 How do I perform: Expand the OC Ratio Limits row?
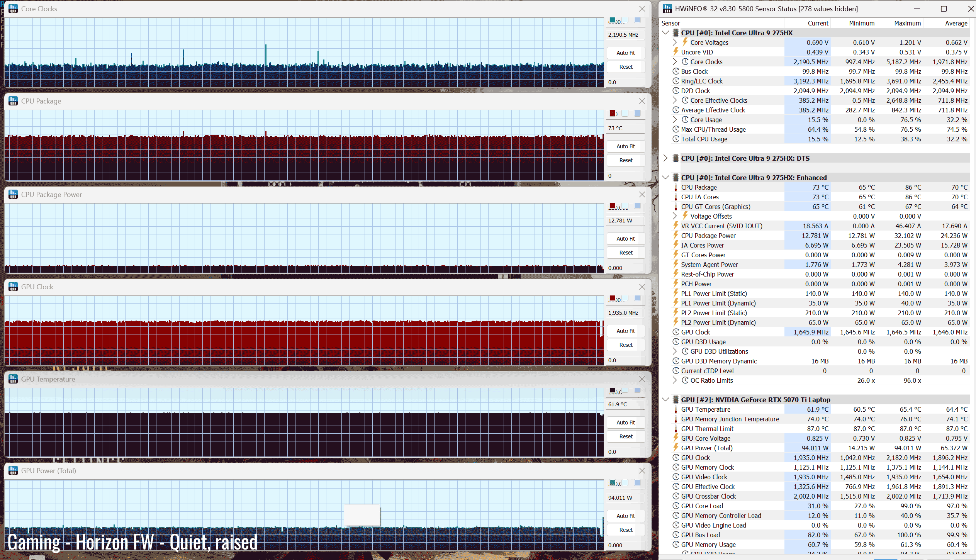(674, 380)
